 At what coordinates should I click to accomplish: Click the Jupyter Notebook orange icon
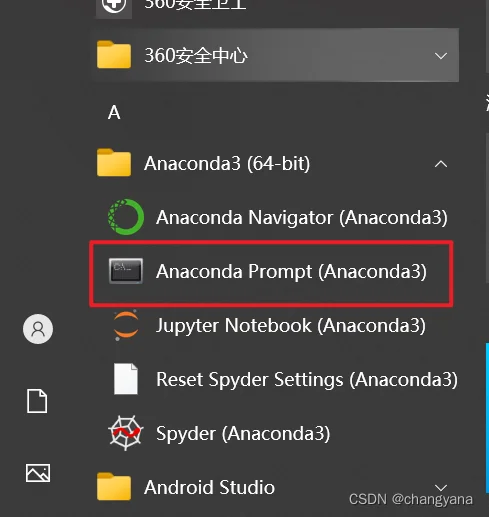126,325
